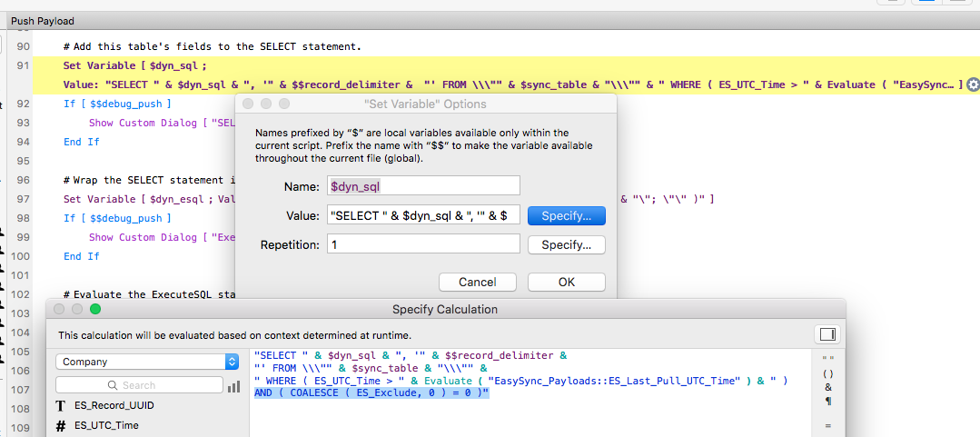The image size is (980, 437).
Task: Insert the equals operator
Action: (x=828, y=426)
